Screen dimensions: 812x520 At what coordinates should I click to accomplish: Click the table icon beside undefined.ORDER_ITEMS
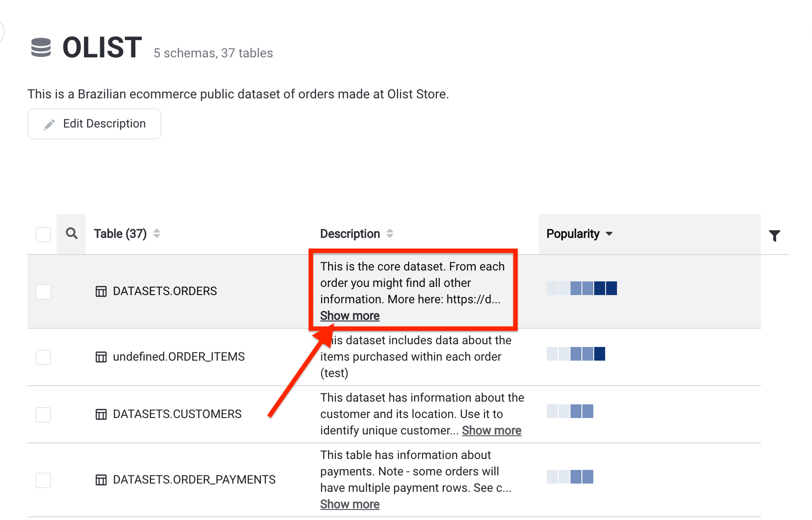point(101,357)
